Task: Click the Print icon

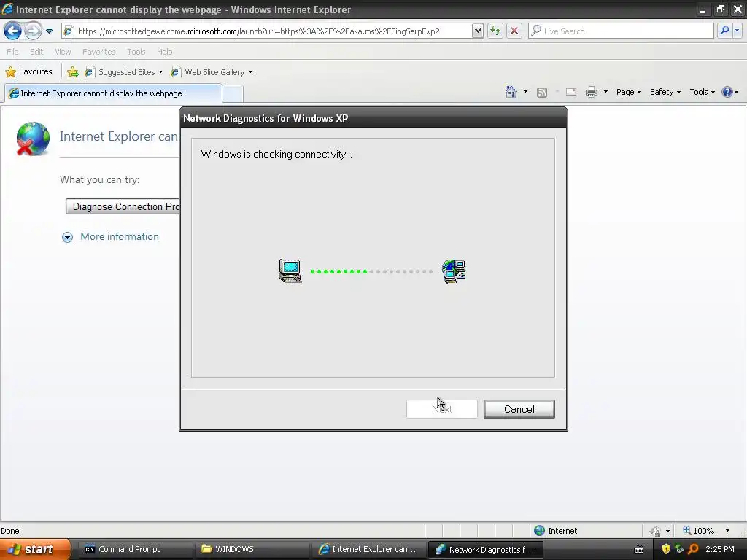Action: click(591, 92)
